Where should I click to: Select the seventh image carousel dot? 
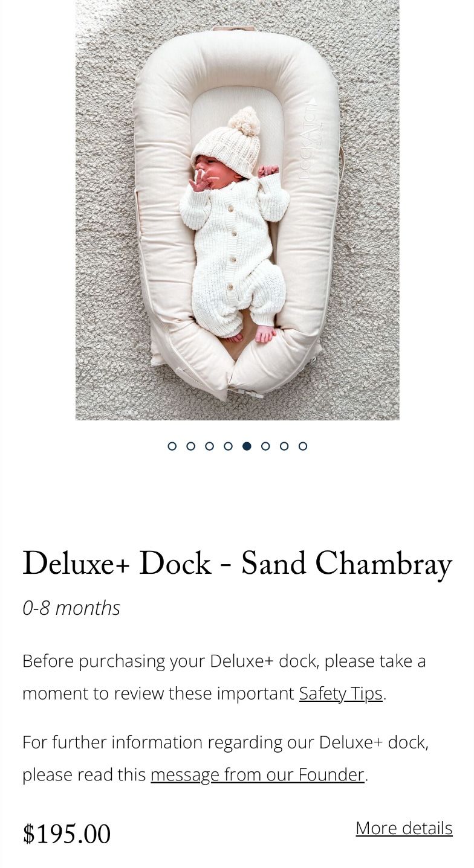click(284, 446)
